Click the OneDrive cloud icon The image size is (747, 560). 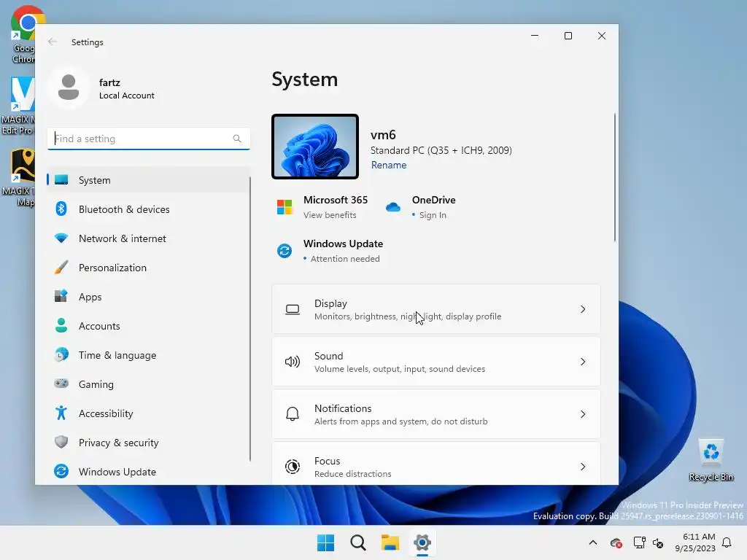[393, 206]
